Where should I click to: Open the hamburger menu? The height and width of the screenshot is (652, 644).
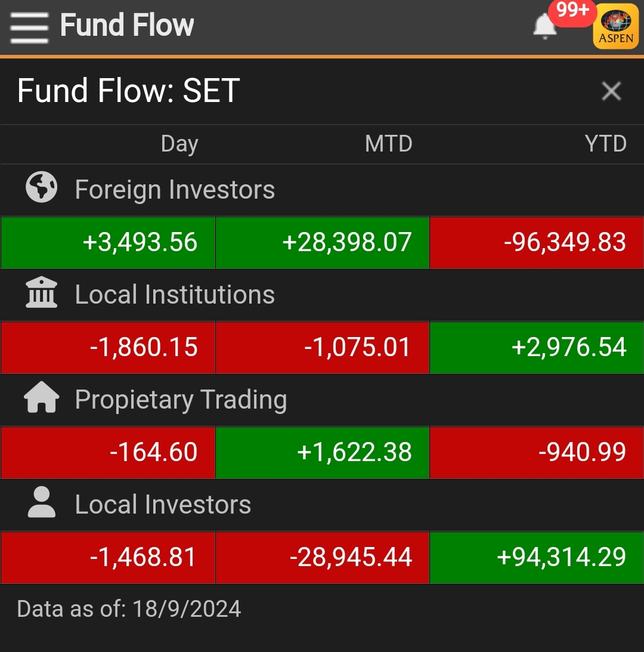coord(29,27)
